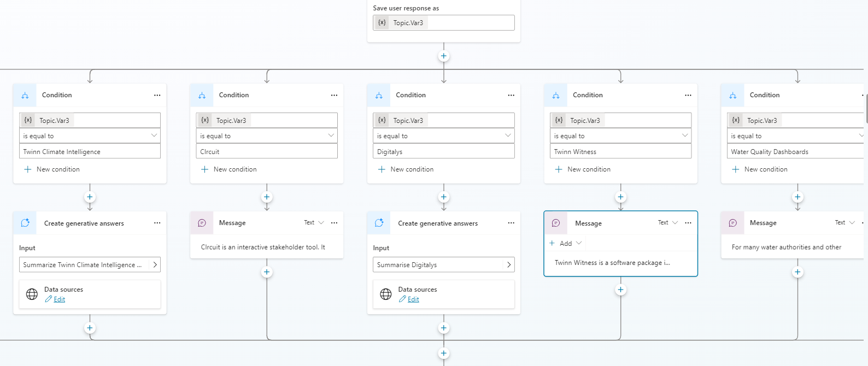Image resolution: width=868 pixels, height=366 pixels.
Task: Open ellipsis menu on CIrcuit condition card
Action: (x=334, y=95)
